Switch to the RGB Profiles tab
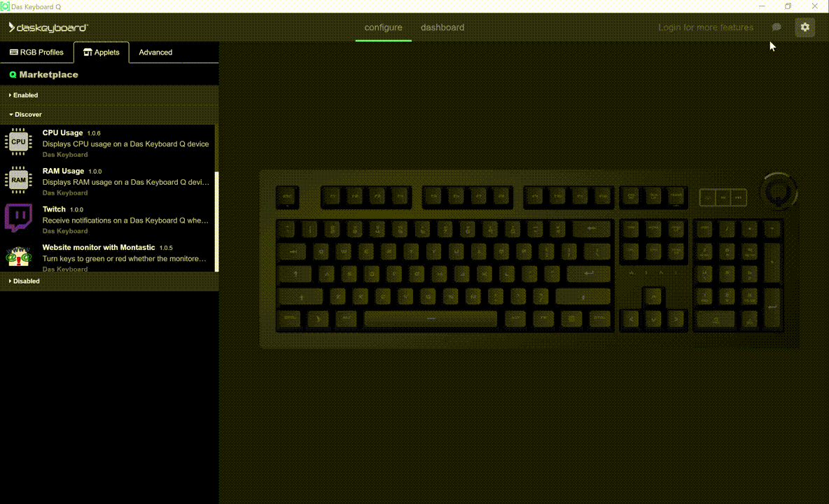Screen dimensions: 829x504 [36, 52]
